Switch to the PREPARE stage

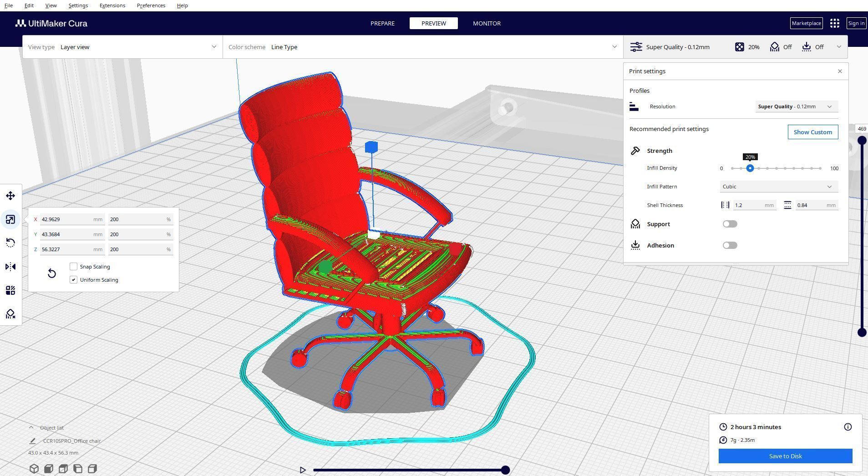[x=382, y=23]
